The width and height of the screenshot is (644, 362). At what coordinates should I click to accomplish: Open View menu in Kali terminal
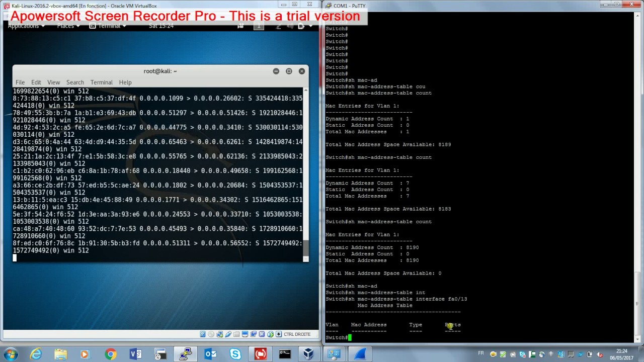coord(53,82)
